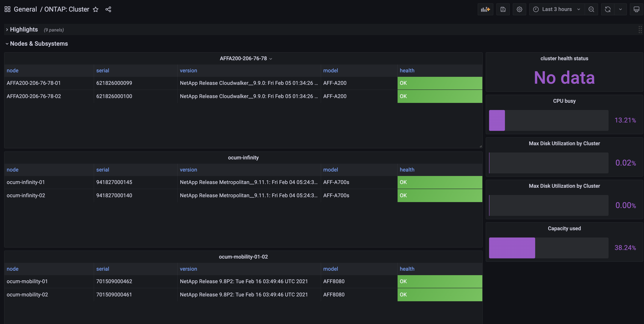Add a new panel to the dashboard
The height and width of the screenshot is (324, 644).
tap(485, 9)
